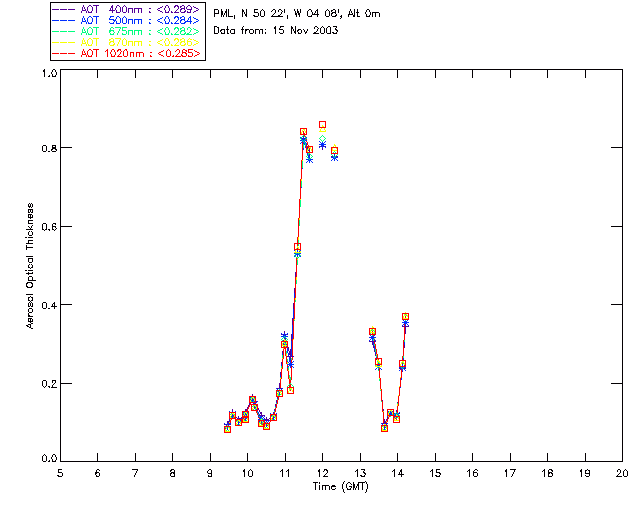Click the x-axis tick label 10

click(247, 473)
